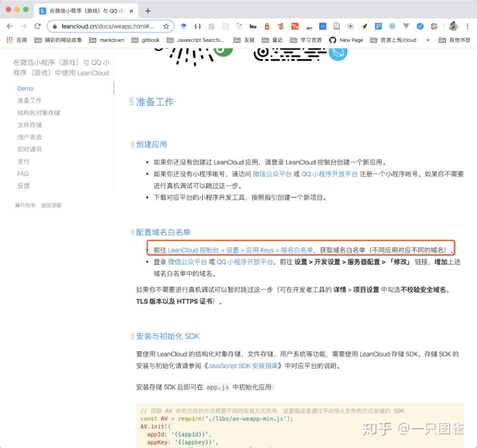Open QQ 小程序开放平台 link in 创建应用 section

[329, 174]
